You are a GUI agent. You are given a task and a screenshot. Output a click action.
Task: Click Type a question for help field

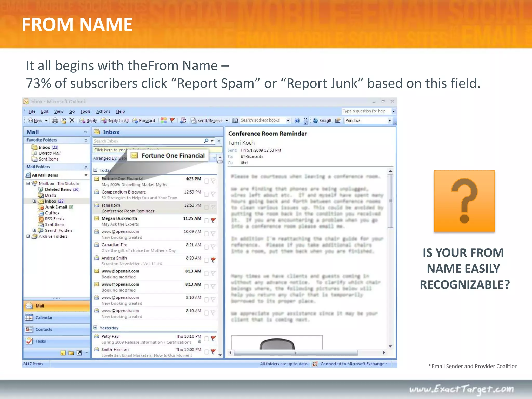click(366, 111)
